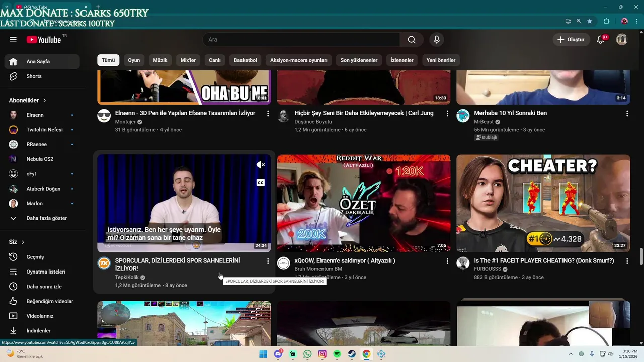644x362 pixels.
Task: Open the cFyt subscription channel
Action: coord(42,174)
